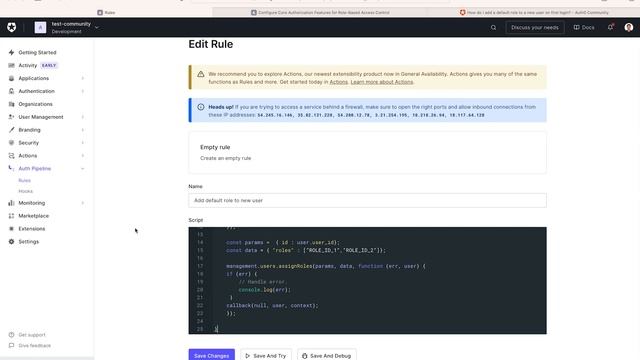Image resolution: width=640 pixels, height=360 pixels.
Task: Click the Discuss your needs button
Action: 535,27
